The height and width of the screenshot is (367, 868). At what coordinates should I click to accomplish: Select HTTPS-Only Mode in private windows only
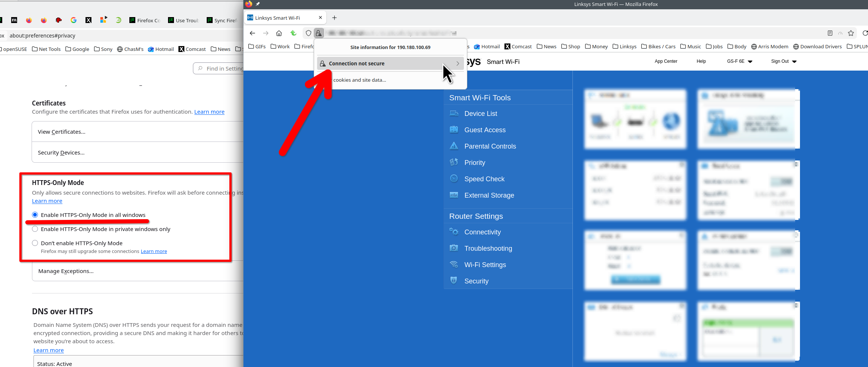click(35, 229)
